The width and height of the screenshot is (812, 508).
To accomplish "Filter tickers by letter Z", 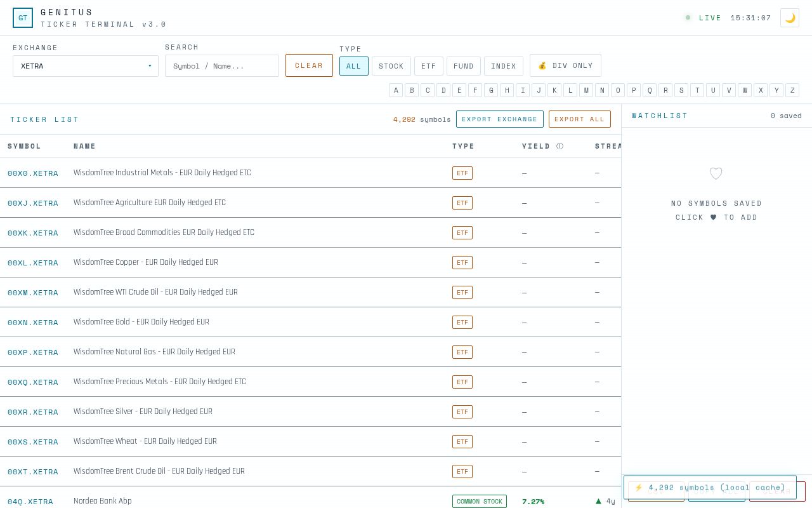I will click(792, 90).
